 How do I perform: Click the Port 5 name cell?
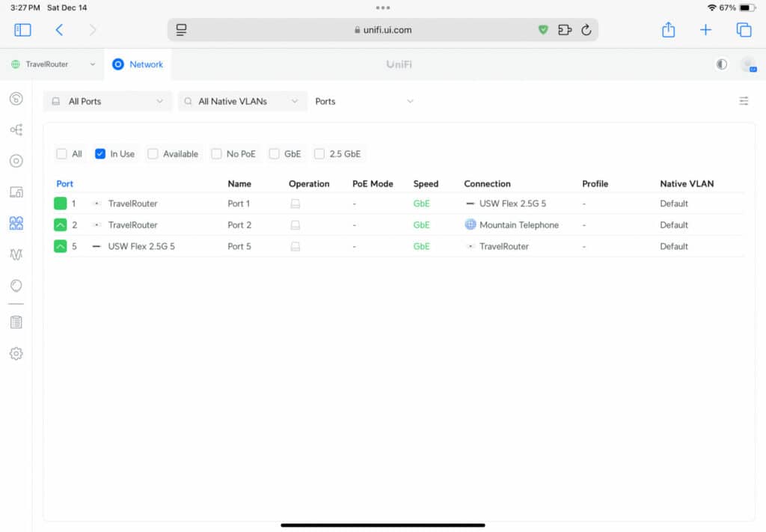click(239, 246)
